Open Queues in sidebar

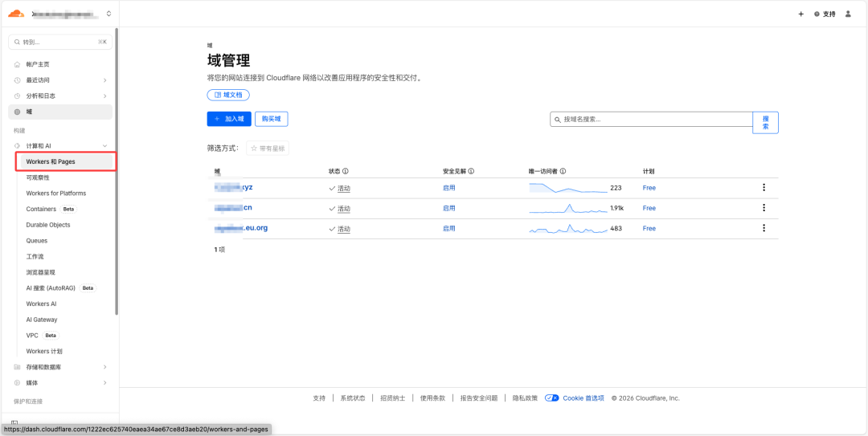pyautogui.click(x=36, y=241)
